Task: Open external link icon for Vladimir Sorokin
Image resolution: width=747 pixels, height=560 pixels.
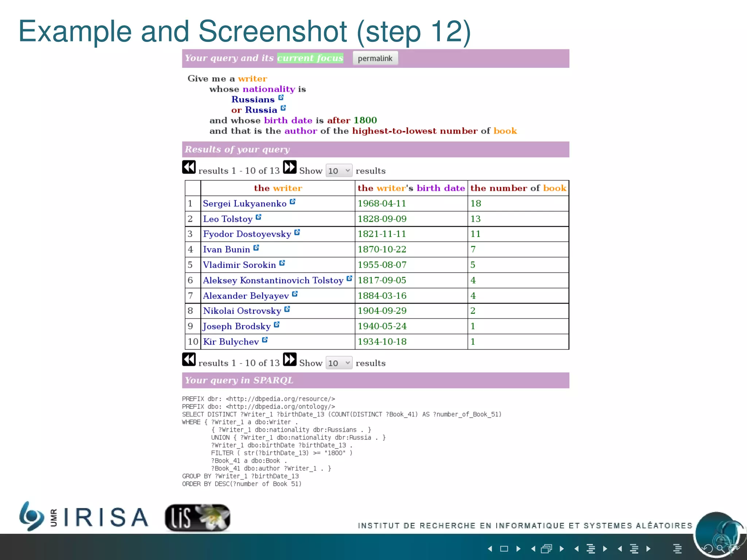Action: click(x=282, y=263)
